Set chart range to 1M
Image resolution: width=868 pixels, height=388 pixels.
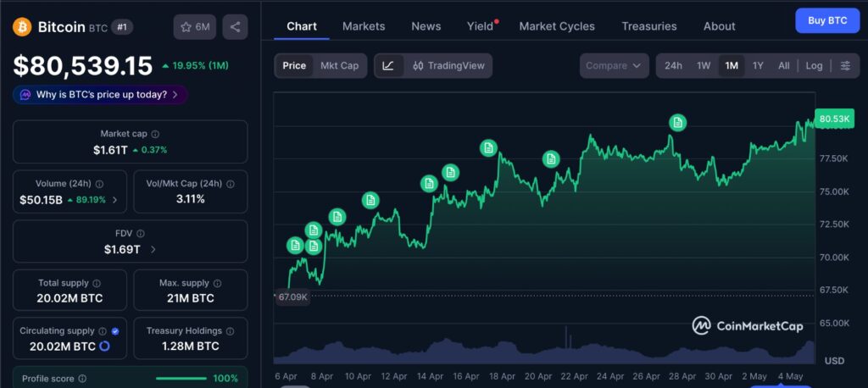(732, 65)
